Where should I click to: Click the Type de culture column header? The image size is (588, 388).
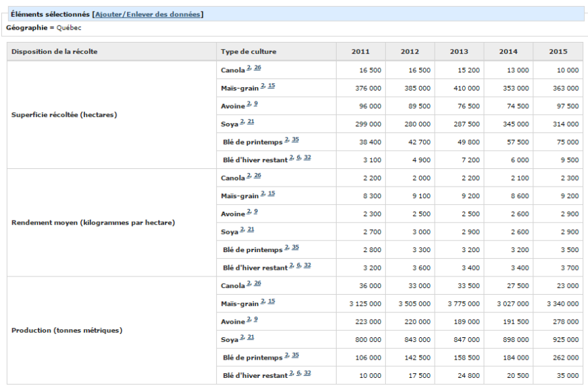point(248,52)
